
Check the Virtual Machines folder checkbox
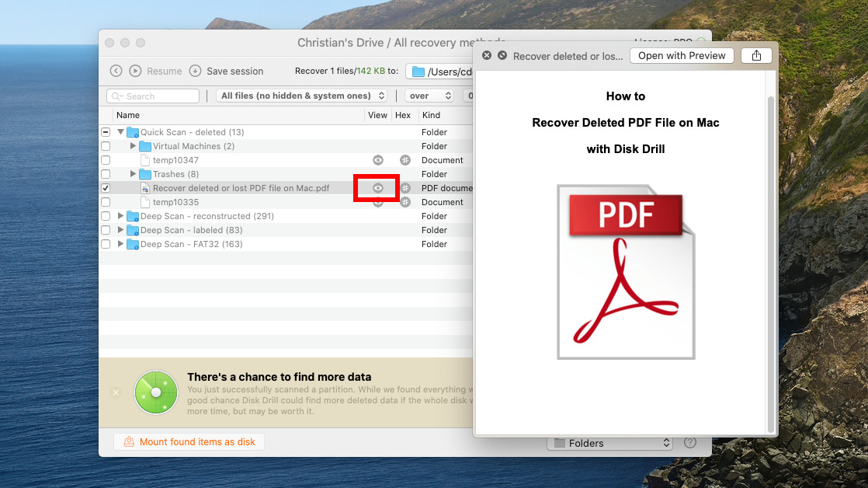coord(106,146)
